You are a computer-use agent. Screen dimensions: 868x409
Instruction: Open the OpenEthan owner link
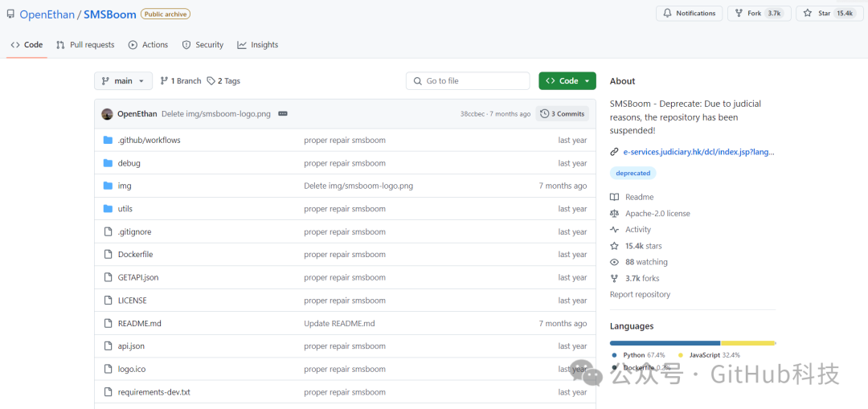(47, 14)
